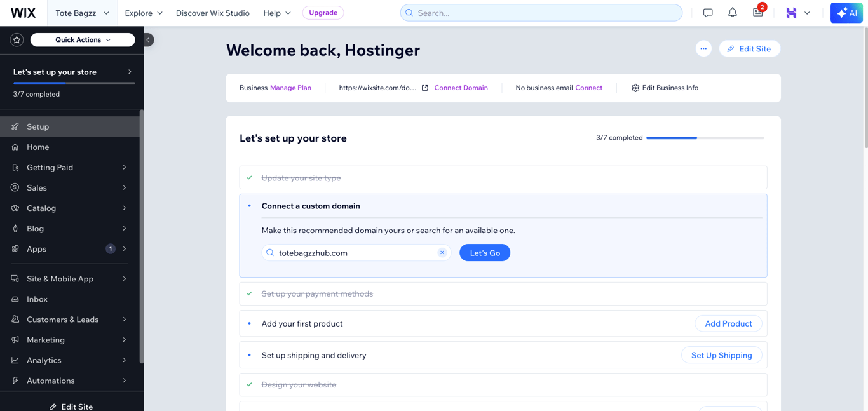Click the star favorites icon above Quick Actions
The image size is (868, 411).
[x=17, y=39]
